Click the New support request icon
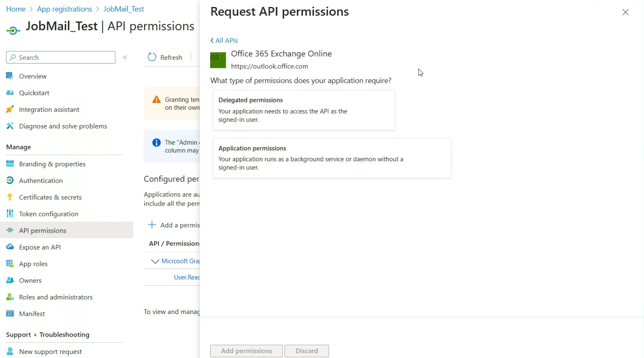This screenshot has width=644, height=358. pos(10,351)
